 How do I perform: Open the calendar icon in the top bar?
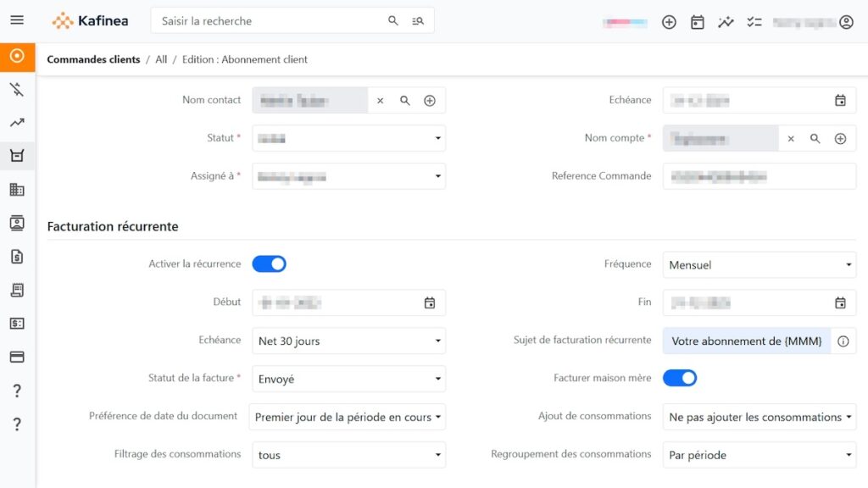tap(698, 22)
